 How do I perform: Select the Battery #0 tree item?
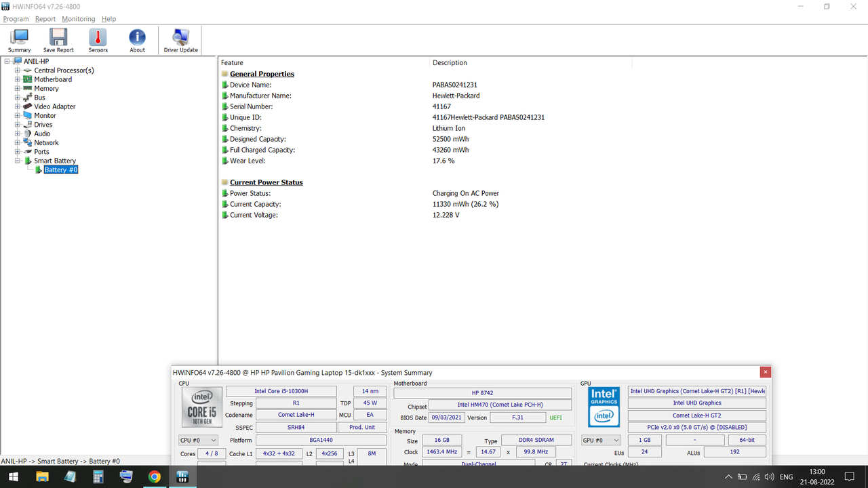(x=61, y=170)
